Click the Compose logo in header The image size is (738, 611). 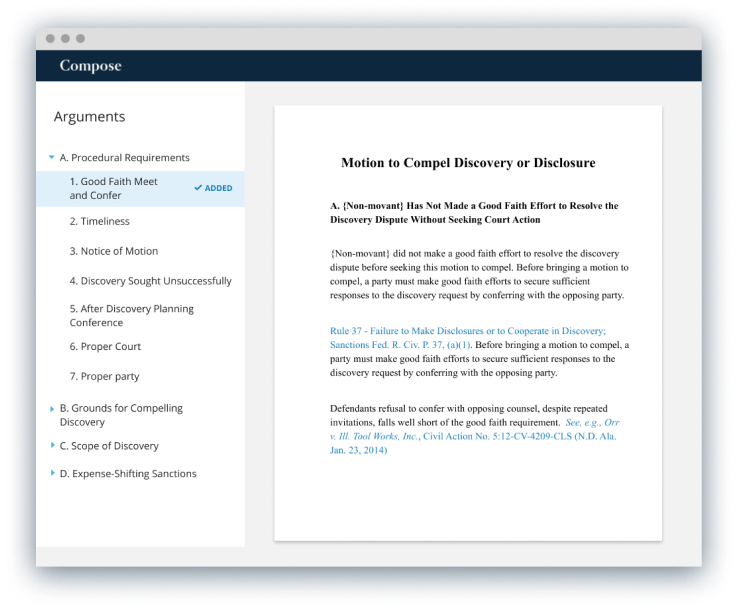[x=90, y=66]
